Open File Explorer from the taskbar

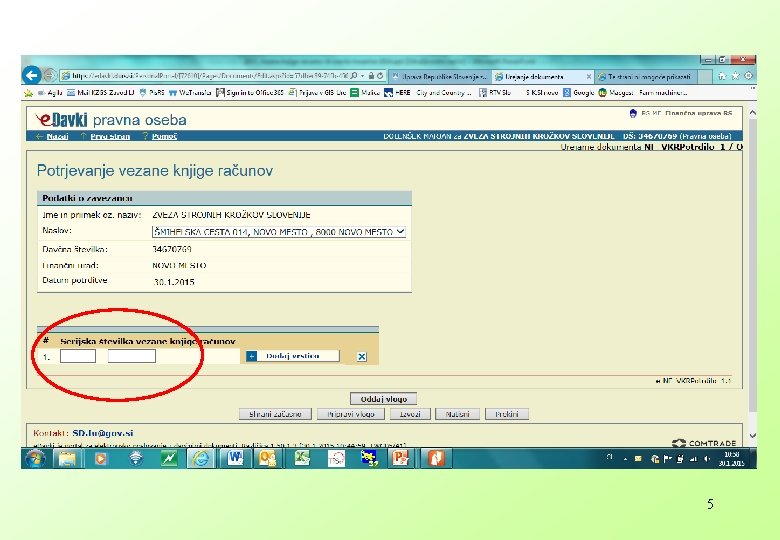click(67, 458)
